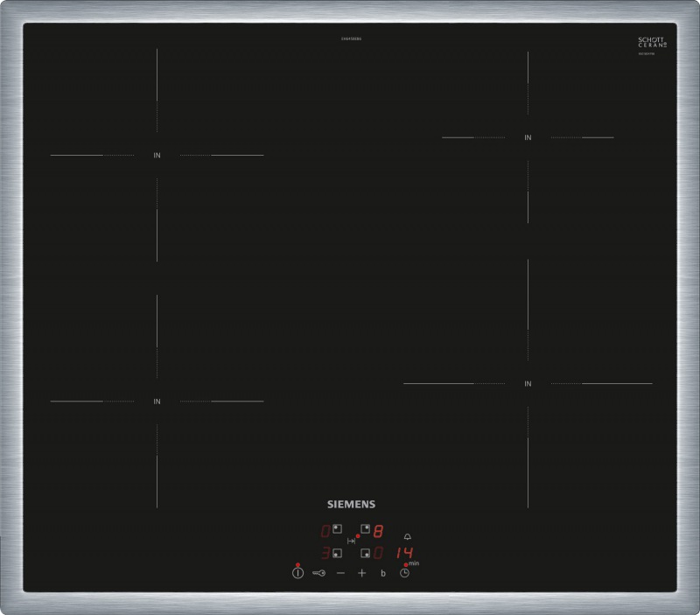Select the rear-right cooking zone symbol
700x615 pixels.
(x=365, y=529)
